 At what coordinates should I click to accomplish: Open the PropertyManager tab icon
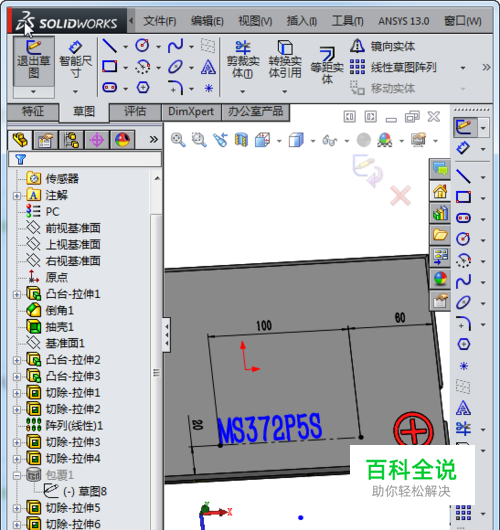(45, 140)
